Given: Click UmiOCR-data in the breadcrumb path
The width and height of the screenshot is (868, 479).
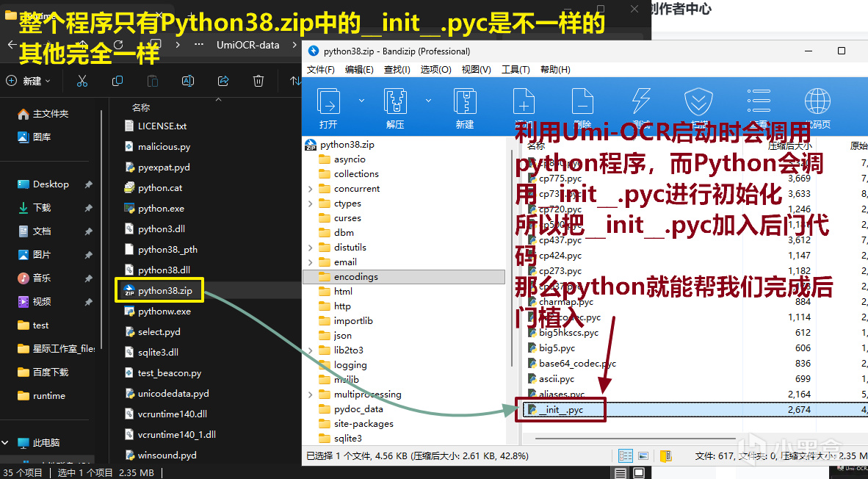Looking at the screenshot, I should 247,45.
